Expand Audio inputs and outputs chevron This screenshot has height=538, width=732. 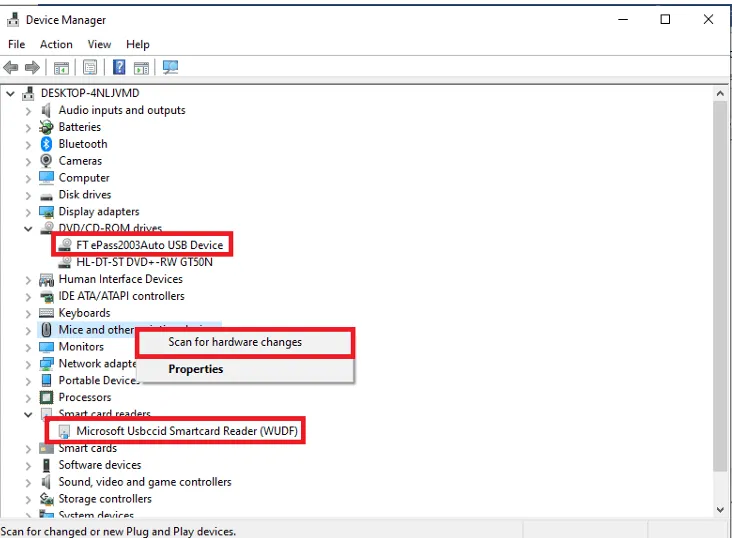28,111
